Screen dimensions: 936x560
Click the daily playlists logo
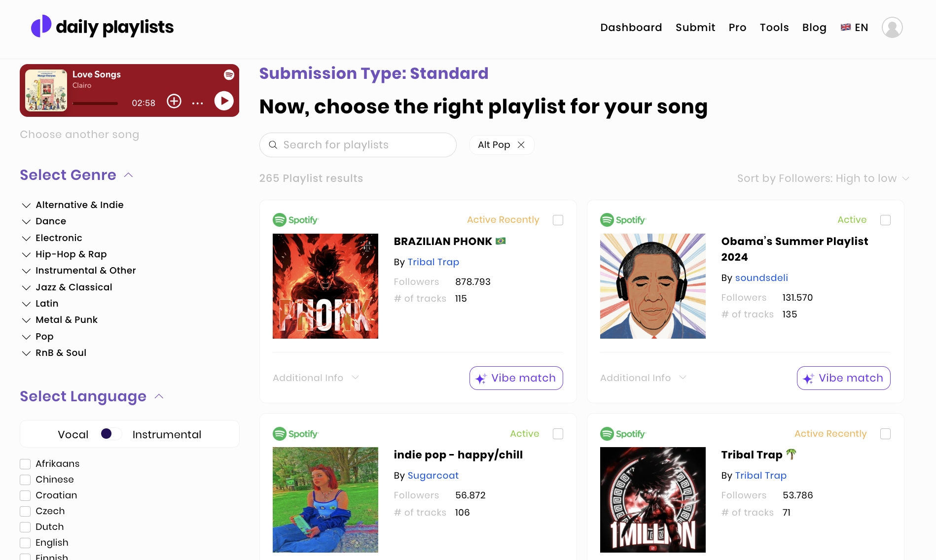103,27
